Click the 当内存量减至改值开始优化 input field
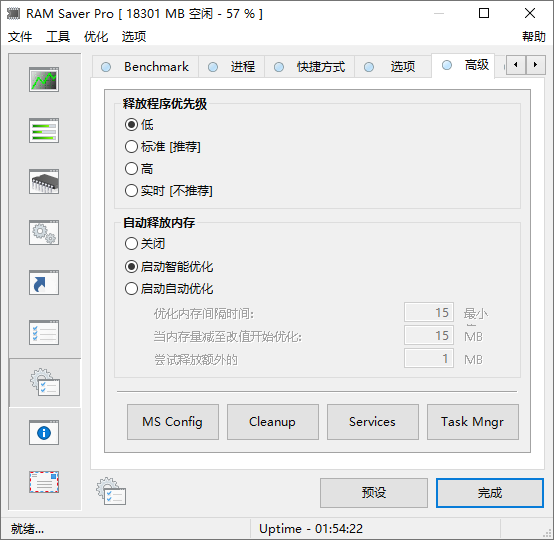Image resolution: width=554 pixels, height=540 pixels. (x=429, y=335)
